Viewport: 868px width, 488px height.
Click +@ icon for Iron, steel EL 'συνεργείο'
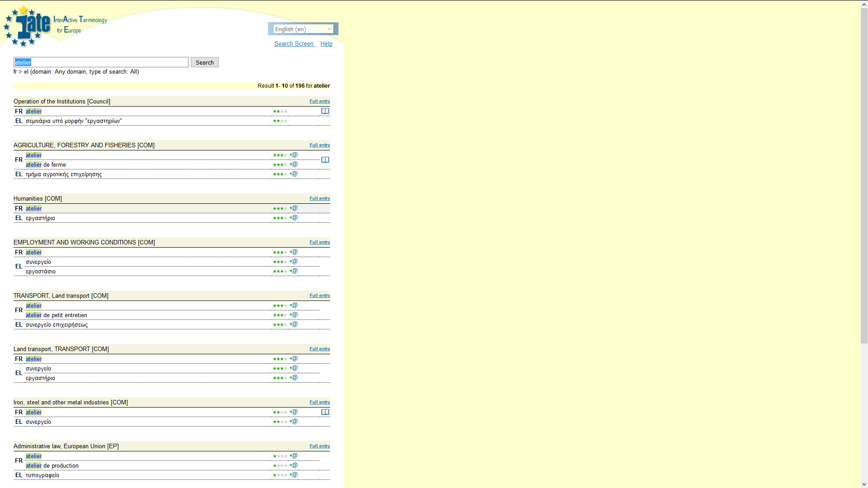(294, 422)
